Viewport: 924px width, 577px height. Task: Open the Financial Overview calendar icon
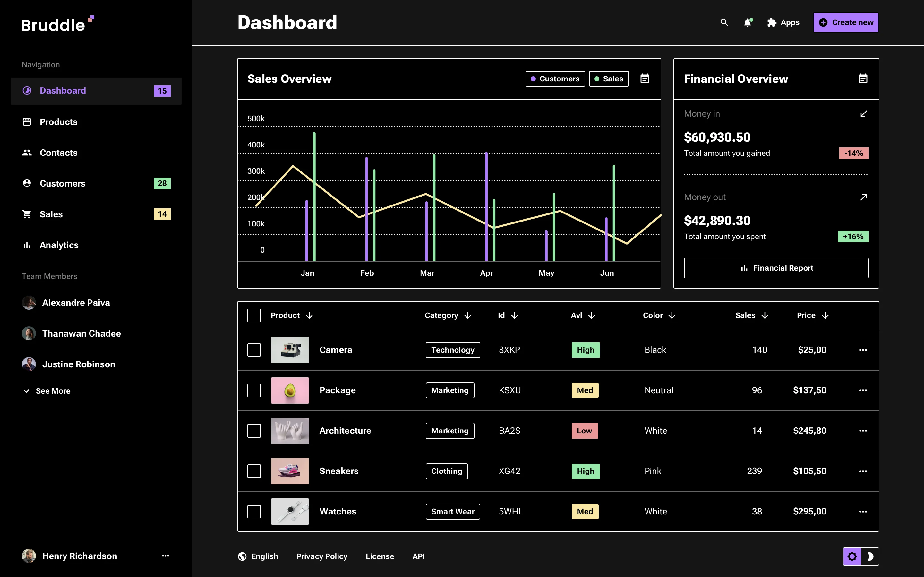pos(863,79)
